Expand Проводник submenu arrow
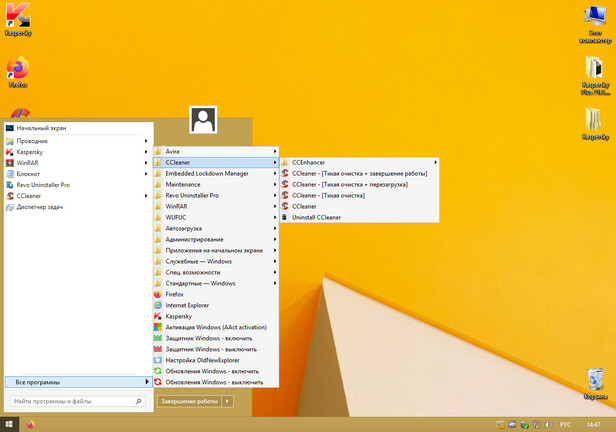This screenshot has width=616, height=432. [x=146, y=141]
